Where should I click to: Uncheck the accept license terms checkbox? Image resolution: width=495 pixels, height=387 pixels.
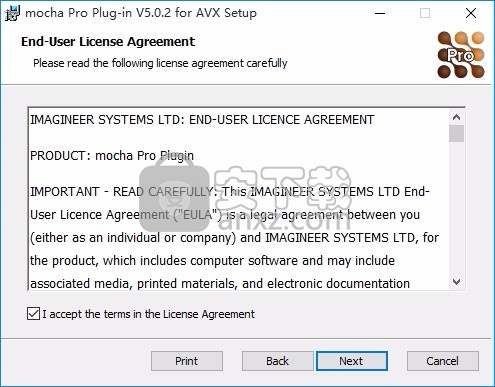click(x=33, y=314)
